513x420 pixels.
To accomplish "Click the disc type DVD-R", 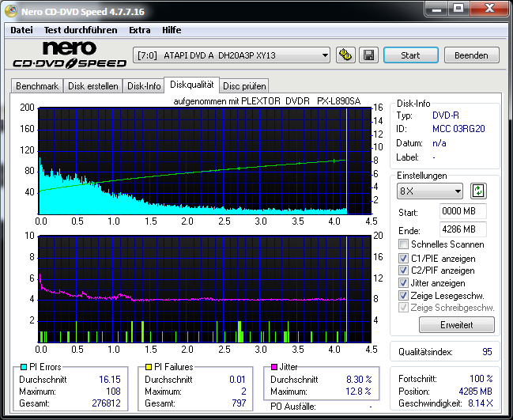I will (x=446, y=115).
